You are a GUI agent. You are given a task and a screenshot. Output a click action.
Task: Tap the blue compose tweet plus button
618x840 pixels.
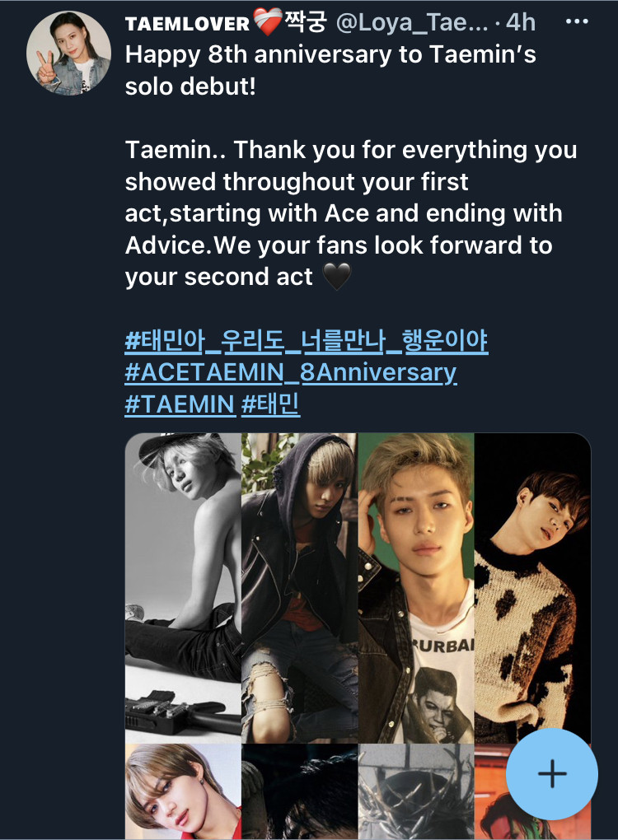point(552,774)
